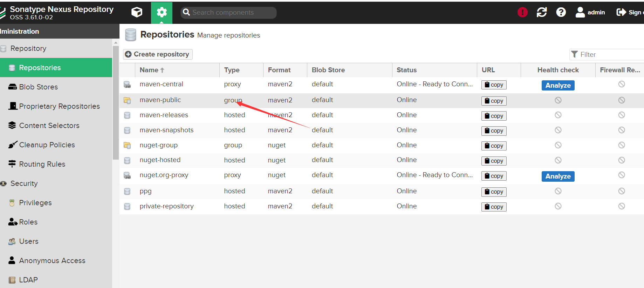This screenshot has width=644, height=288.
Task: Click the red system status alert icon
Action: coord(522,12)
